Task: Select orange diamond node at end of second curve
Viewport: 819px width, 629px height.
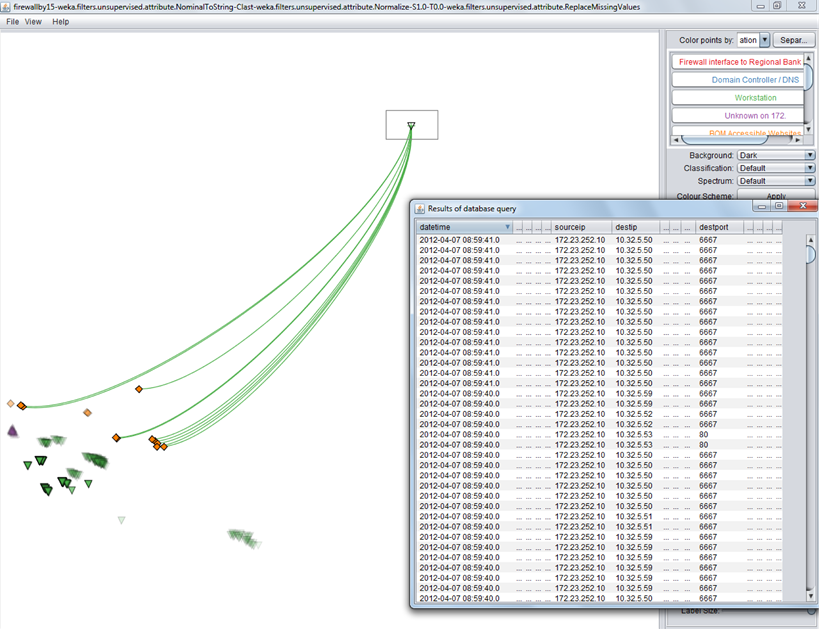Action: 139,389
